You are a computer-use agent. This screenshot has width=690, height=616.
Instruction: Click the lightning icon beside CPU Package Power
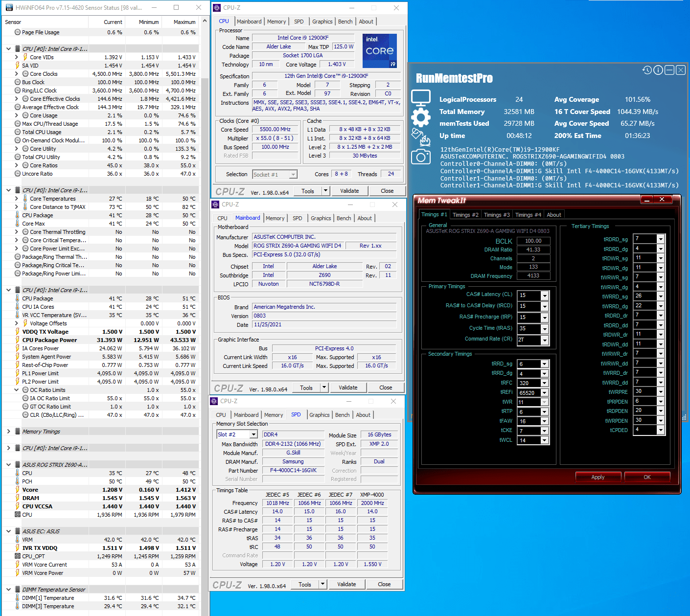click(18, 340)
